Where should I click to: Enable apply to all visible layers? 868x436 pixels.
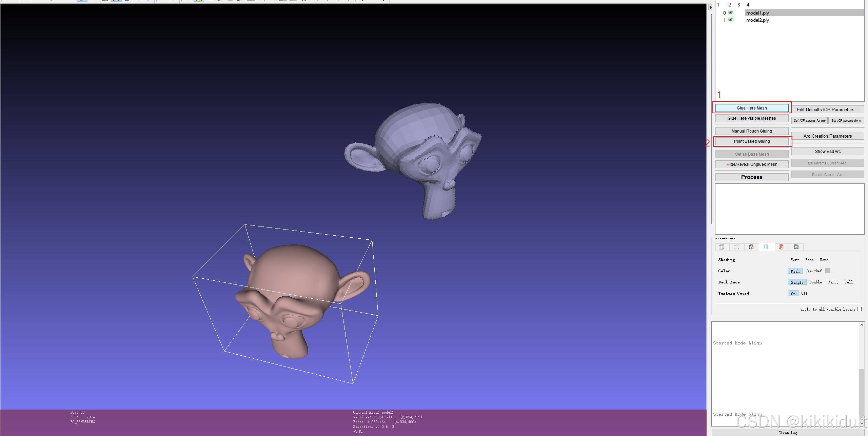click(x=859, y=309)
